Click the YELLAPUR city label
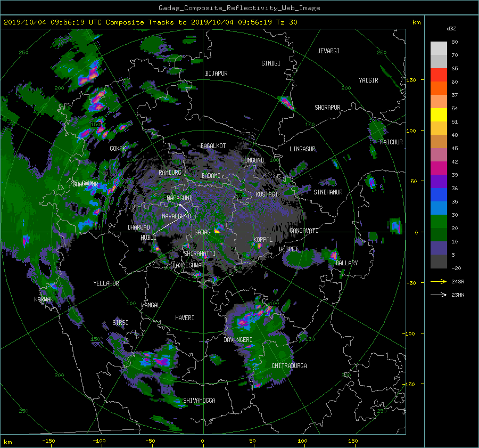 click(x=106, y=283)
